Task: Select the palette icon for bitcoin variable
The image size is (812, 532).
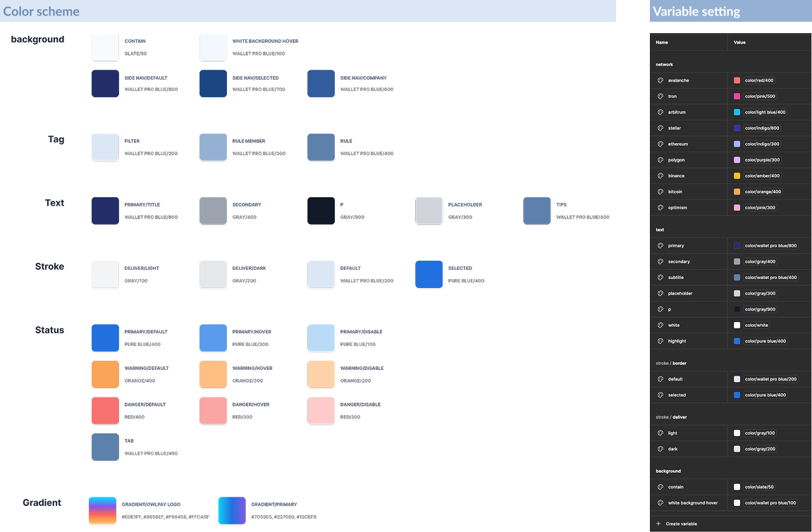Action: pos(660,192)
